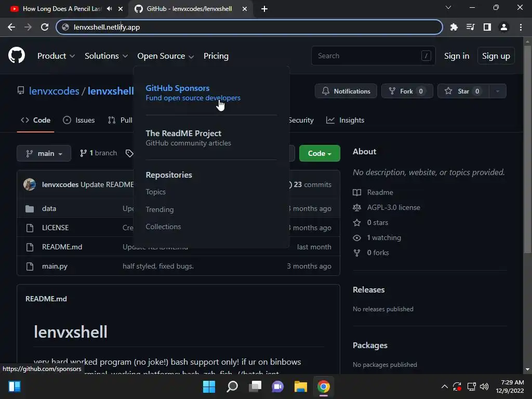Open the green Code dropdown button
The image size is (532, 399).
[x=320, y=153]
